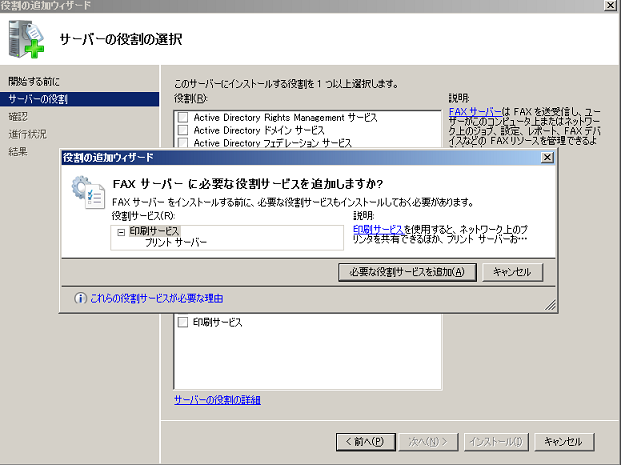Screen dimensions: 621x465
Task: Close the main 役割の追加ウィザード window
Action: [610, 5]
